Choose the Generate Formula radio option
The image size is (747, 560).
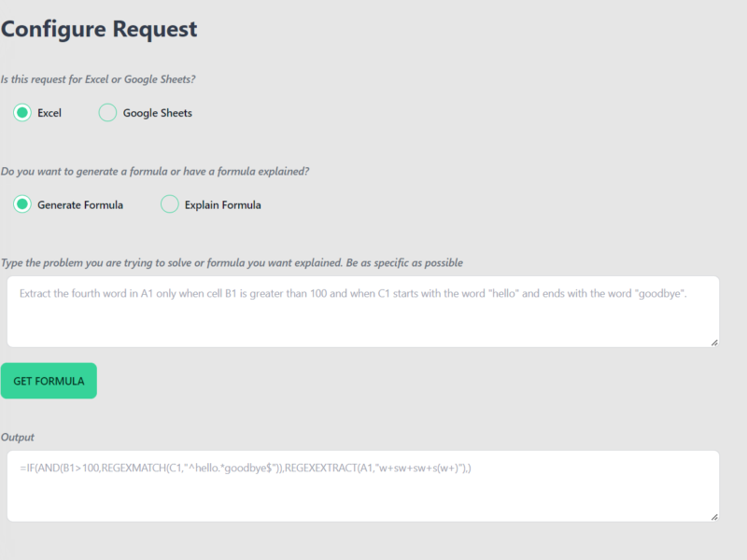[22, 204]
